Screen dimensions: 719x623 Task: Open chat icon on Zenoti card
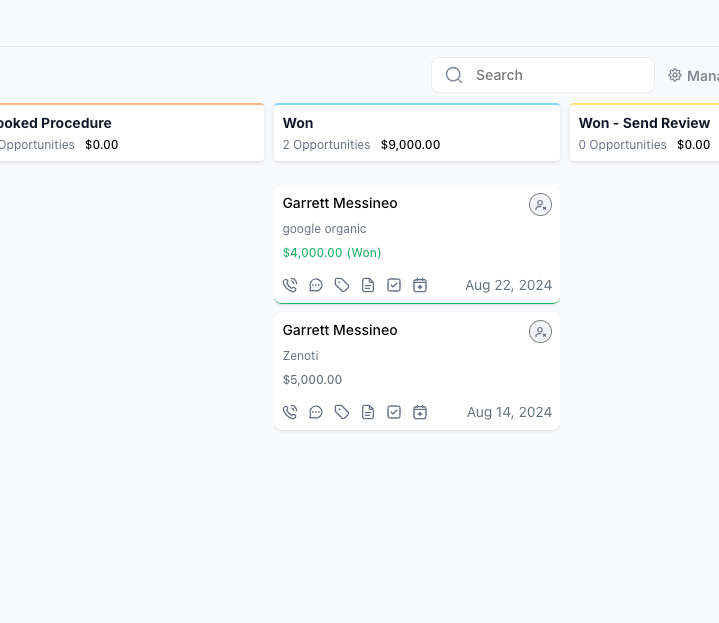point(316,412)
